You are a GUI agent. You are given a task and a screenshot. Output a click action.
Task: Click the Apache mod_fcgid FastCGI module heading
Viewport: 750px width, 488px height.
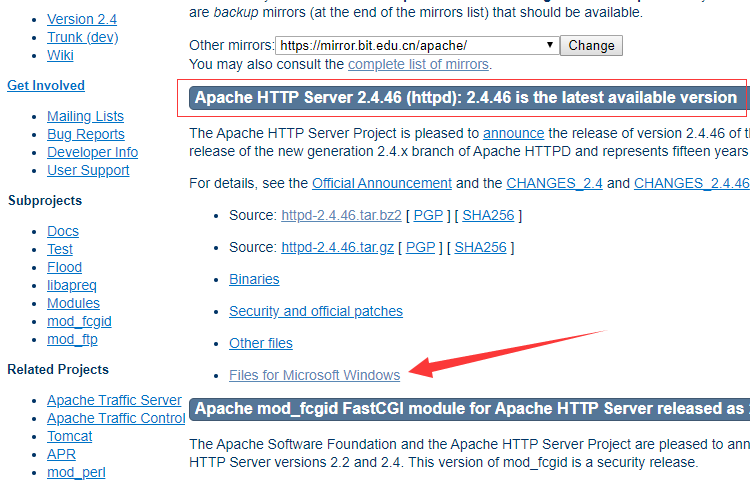[471, 409]
